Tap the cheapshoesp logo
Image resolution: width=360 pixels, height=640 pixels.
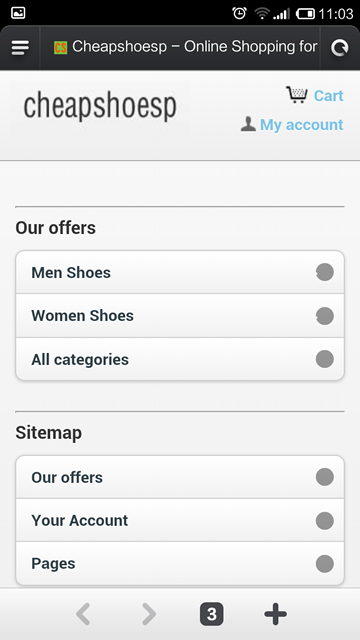pos(100,106)
